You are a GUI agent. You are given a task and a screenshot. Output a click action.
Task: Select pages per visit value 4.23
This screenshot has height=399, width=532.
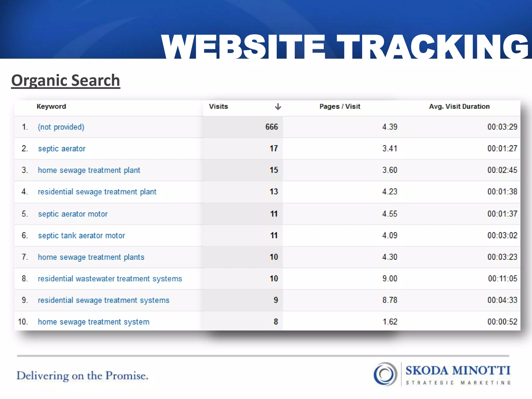coord(390,192)
